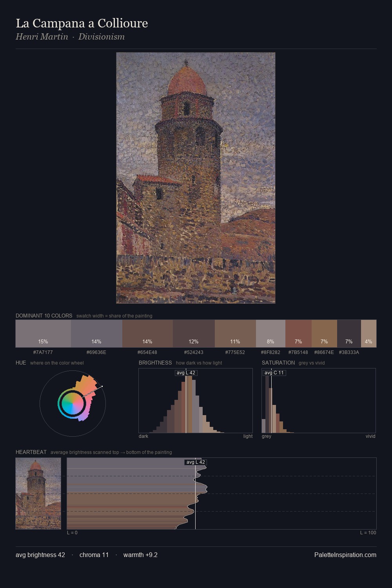This screenshot has height=588, width=392.
Task: Click the warmth +9.2 footer stat
Action: [x=140, y=555]
